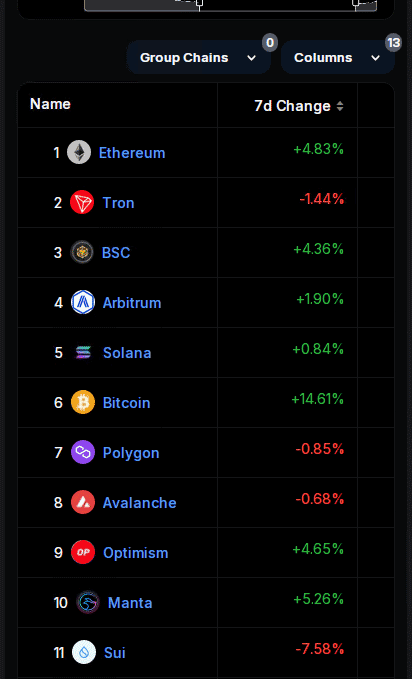The image size is (412, 679).
Task: Open the Manta chain link
Action: [x=130, y=603]
